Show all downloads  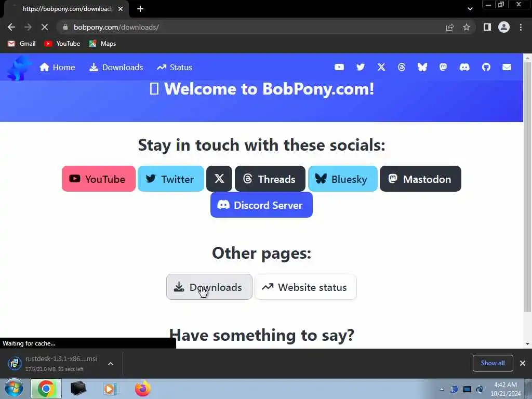pyautogui.click(x=493, y=363)
